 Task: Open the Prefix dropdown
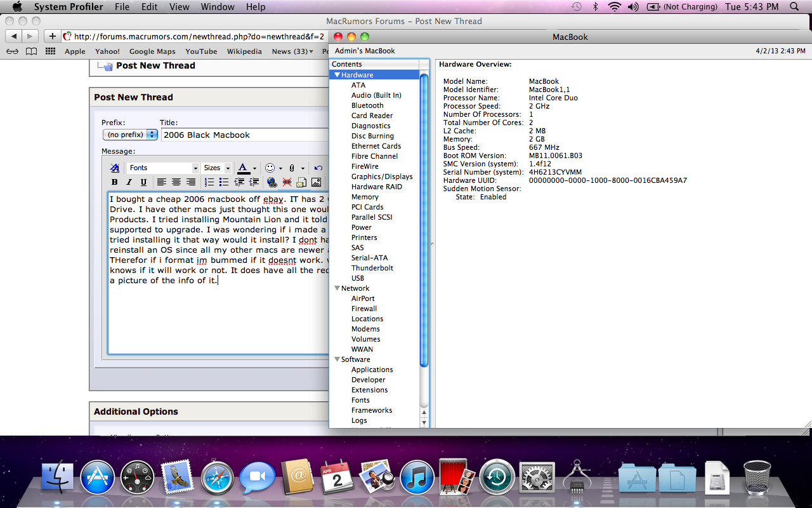[x=130, y=135]
